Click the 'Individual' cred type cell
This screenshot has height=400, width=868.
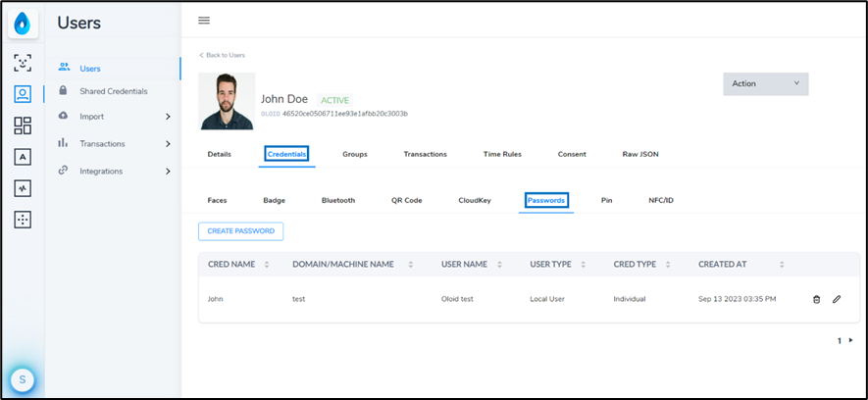[x=630, y=299]
